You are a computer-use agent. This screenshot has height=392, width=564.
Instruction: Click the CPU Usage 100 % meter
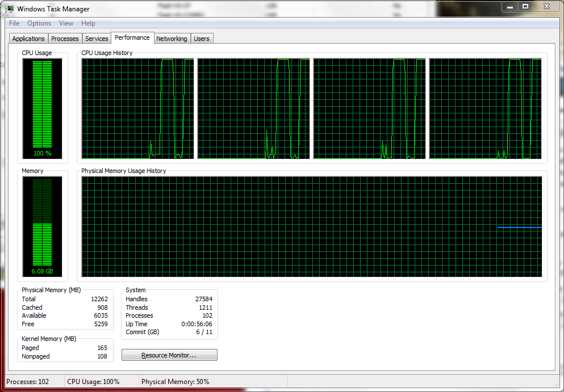[43, 108]
